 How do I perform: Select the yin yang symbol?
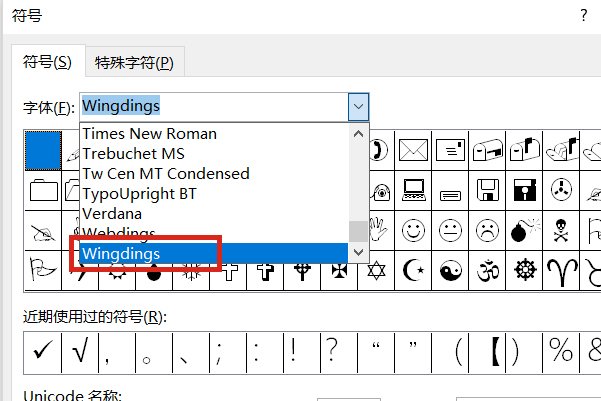(x=450, y=271)
